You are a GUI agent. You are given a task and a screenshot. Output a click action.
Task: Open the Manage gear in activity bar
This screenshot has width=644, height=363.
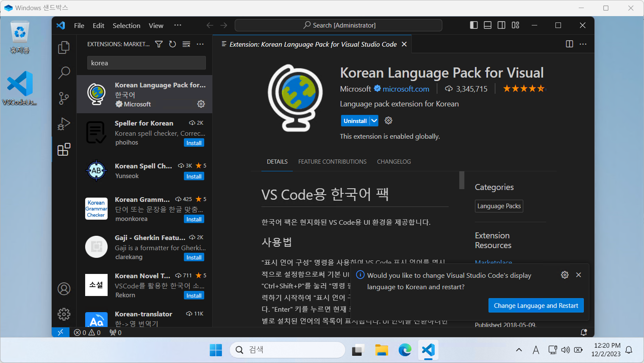coord(64,314)
